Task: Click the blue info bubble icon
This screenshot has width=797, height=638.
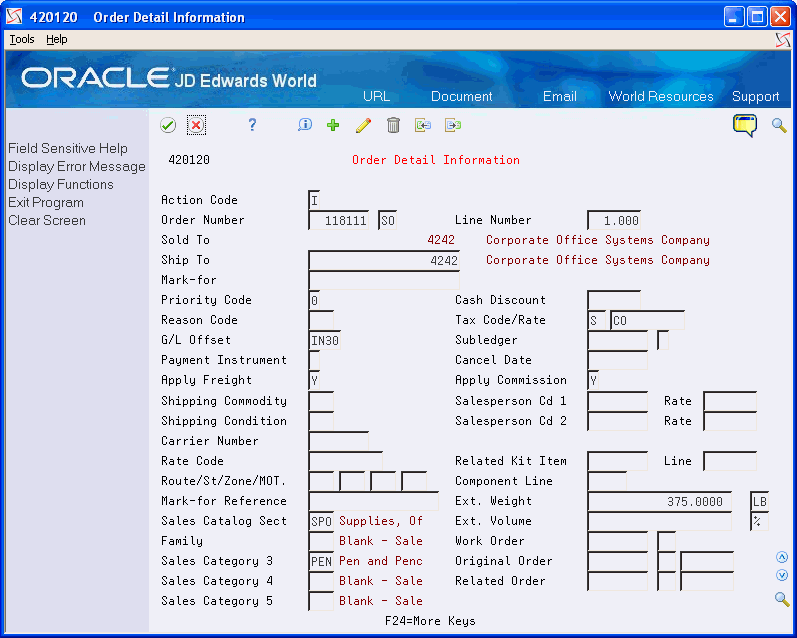Action: coord(304,125)
